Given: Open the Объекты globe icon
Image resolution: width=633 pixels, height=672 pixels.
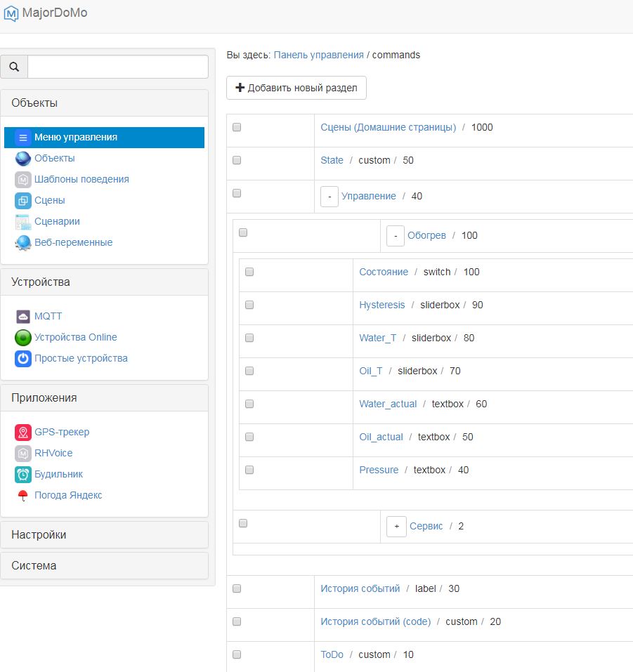Looking at the screenshot, I should (23, 159).
